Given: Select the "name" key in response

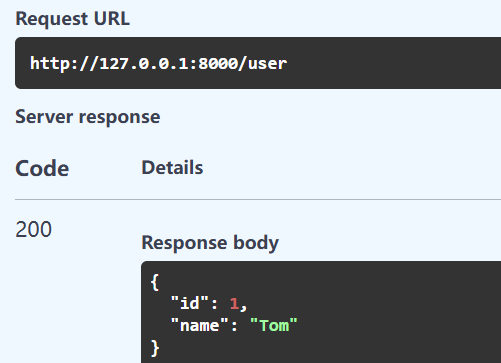Looking at the screenshot, I should click(199, 325).
